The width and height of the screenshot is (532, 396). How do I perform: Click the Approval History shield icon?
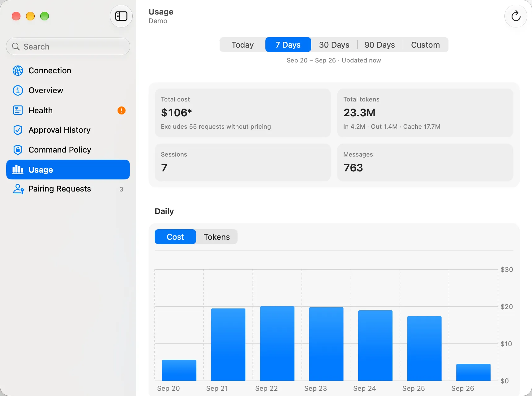pos(18,130)
